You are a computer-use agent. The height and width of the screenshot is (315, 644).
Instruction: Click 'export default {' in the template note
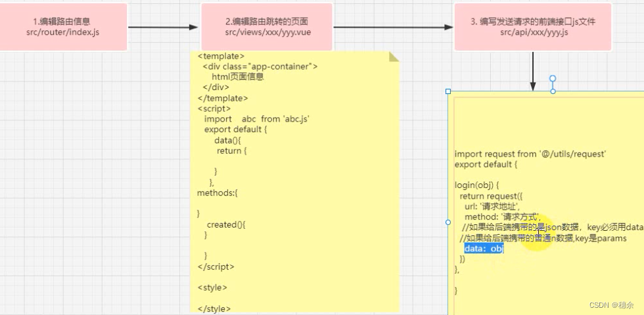point(236,130)
